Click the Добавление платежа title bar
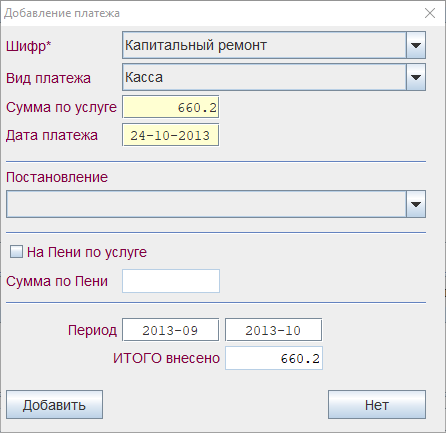448x433 pixels. (x=213, y=13)
